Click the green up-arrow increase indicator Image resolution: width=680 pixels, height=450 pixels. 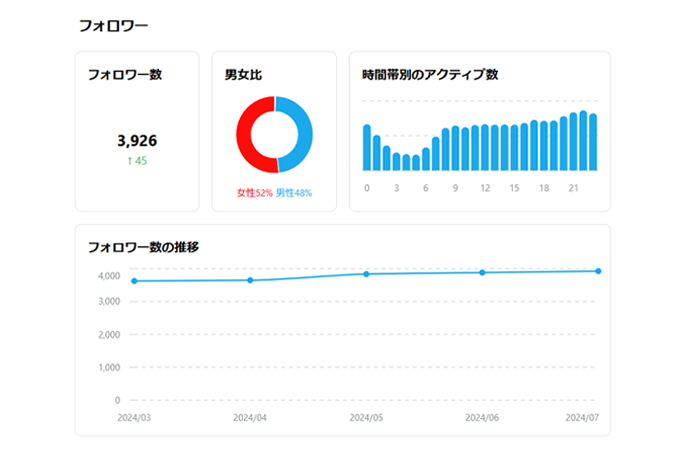pos(131,161)
